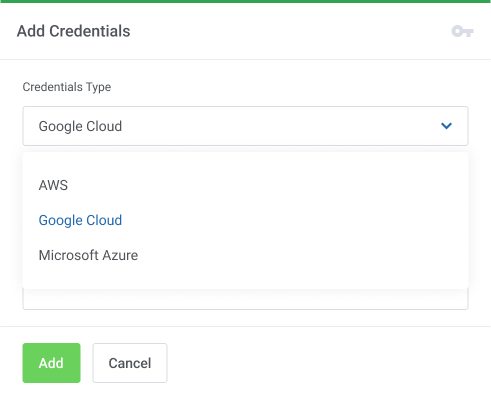491x399 pixels.
Task: Pick Microsoft Azure as credentials type
Action: 88,255
